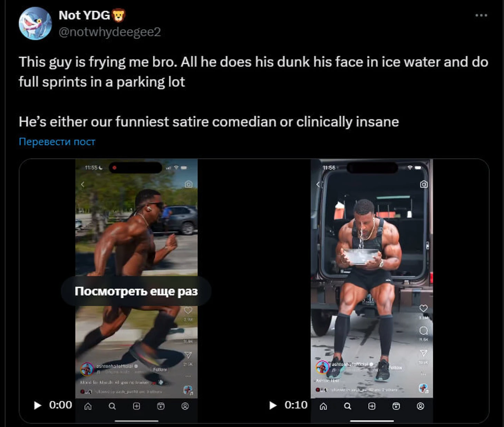Screen dimensions: 504x427
Task: Tap the back chevron in left video
Action: (83, 184)
